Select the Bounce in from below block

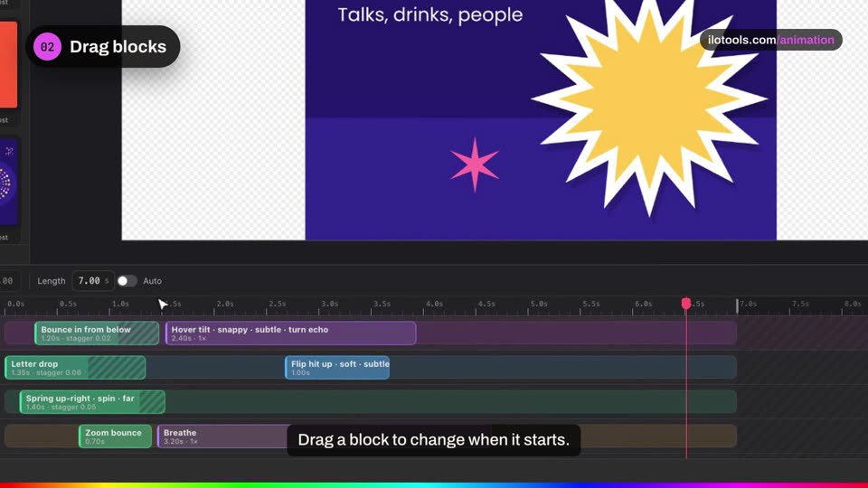tap(97, 333)
